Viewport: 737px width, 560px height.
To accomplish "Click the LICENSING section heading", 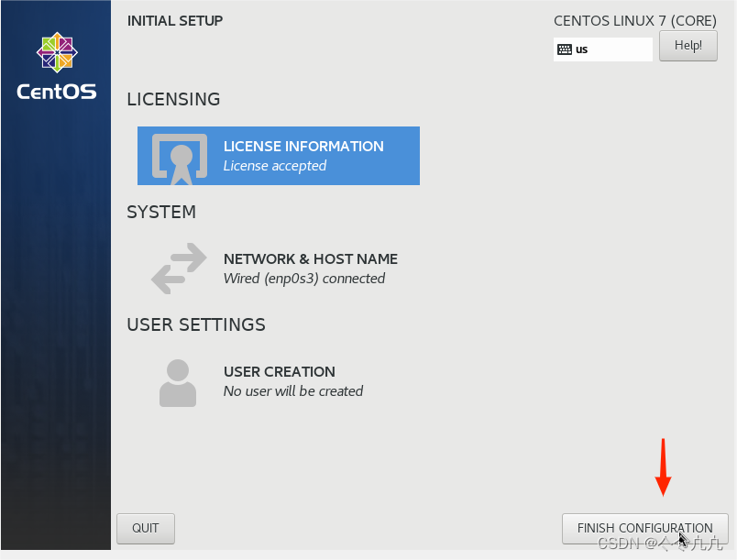I will point(173,99).
